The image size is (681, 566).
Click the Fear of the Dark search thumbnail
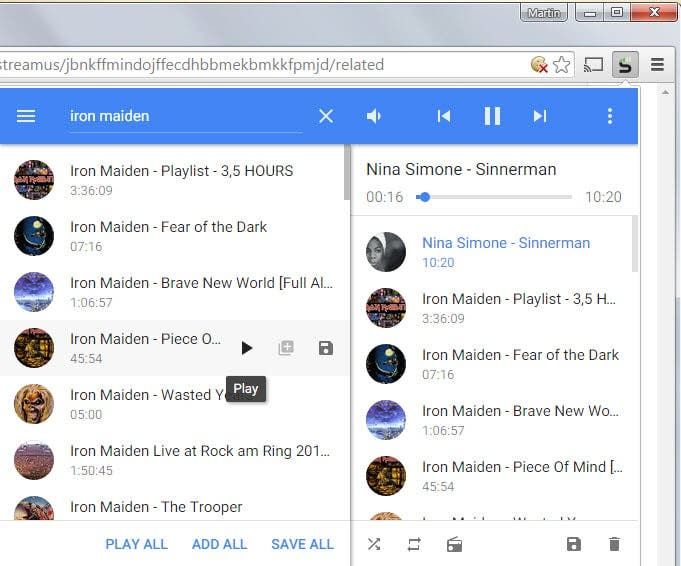pos(34,236)
